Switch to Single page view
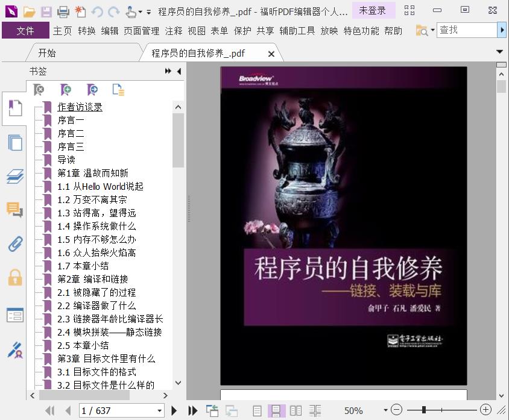Screen dimensions: 509x420 coord(257,411)
